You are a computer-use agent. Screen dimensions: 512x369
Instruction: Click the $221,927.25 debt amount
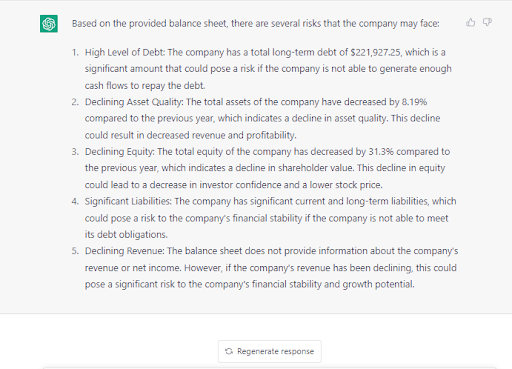click(376, 52)
